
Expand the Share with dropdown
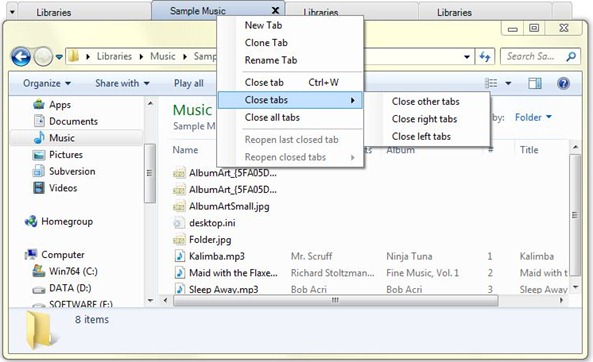point(122,83)
